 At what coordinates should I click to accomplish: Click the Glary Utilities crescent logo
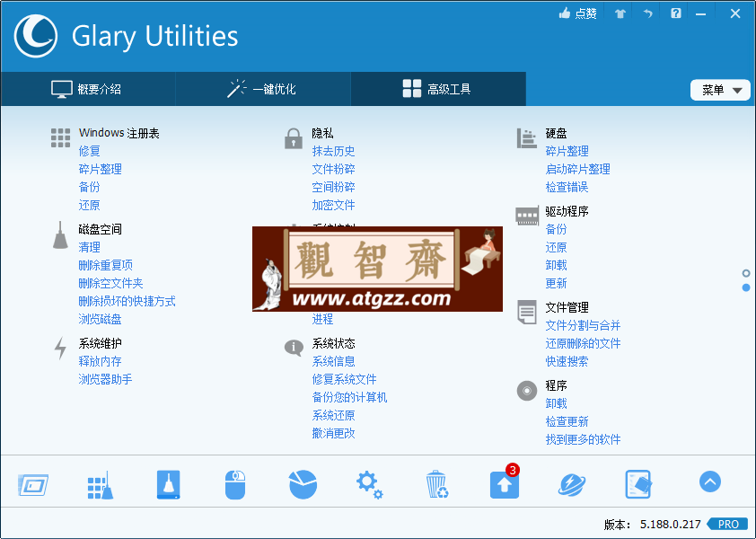[x=36, y=36]
